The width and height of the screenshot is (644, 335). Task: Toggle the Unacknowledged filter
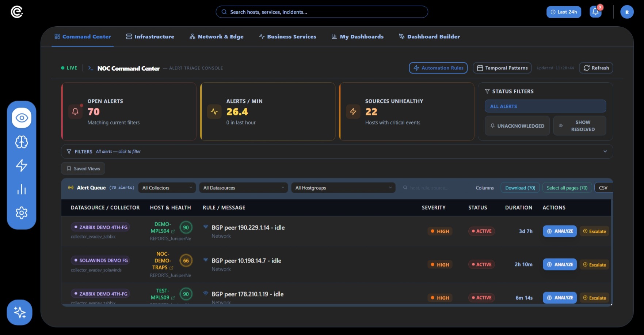[517, 126]
